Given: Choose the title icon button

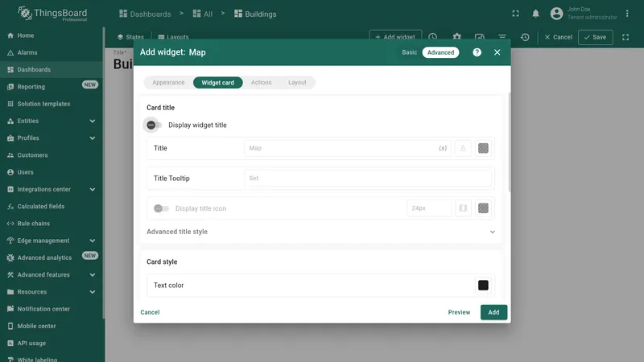Looking at the screenshot, I should pos(463,208).
